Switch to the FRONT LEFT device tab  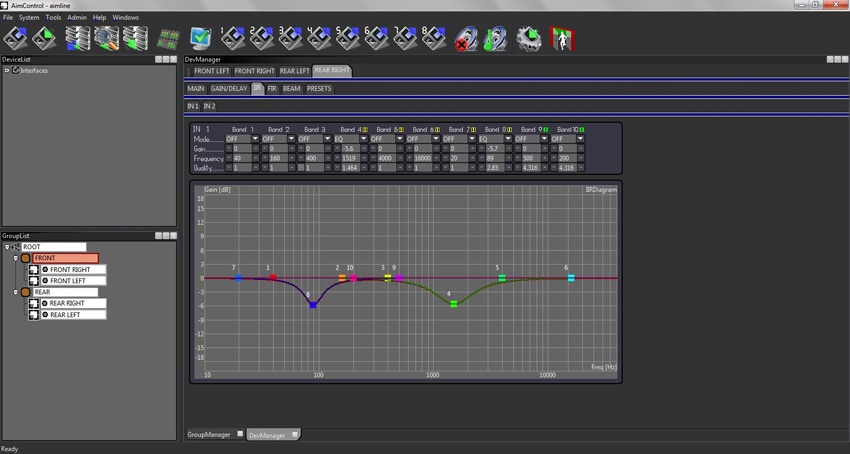click(x=211, y=71)
